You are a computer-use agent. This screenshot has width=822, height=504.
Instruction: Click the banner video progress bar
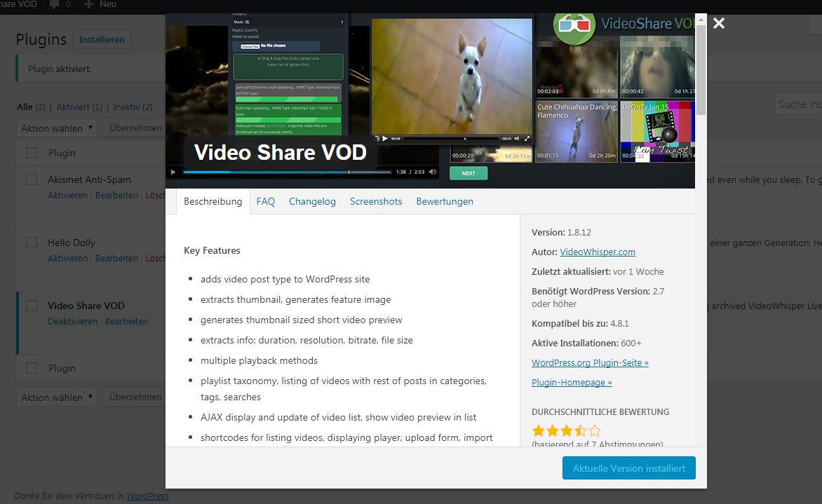click(287, 172)
